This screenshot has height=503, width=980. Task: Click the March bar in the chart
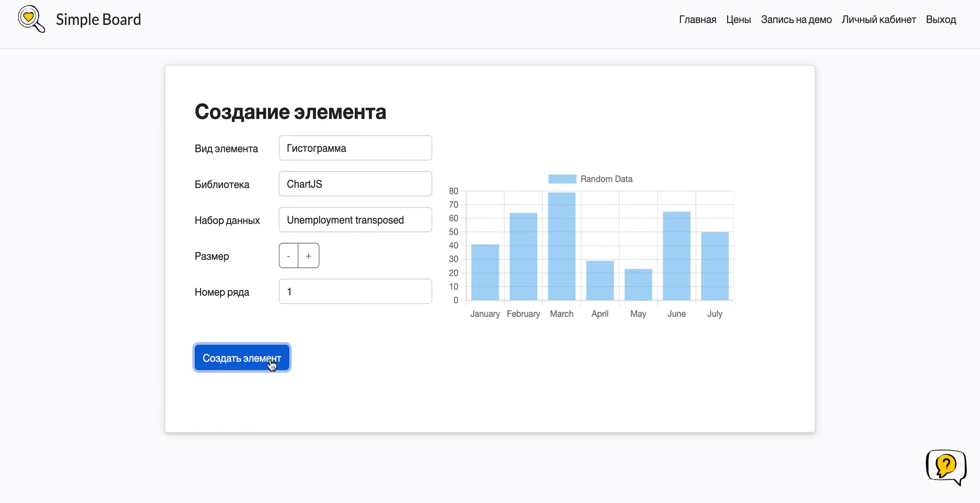[561, 246]
